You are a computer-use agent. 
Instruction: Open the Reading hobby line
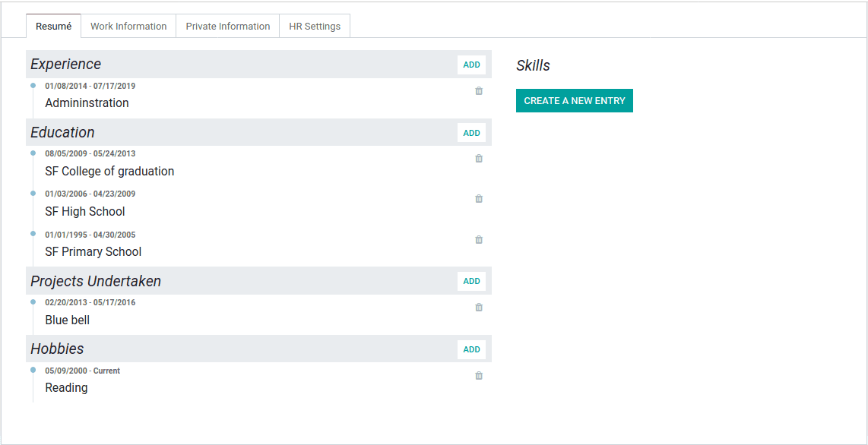click(x=66, y=387)
